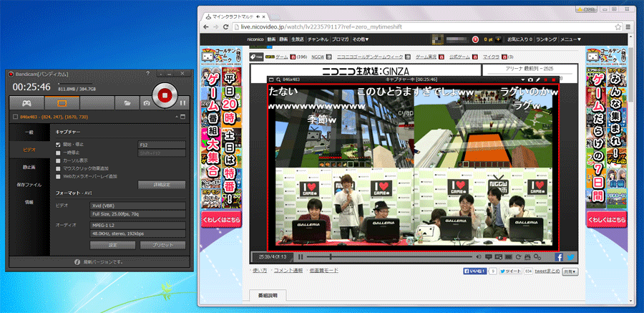This screenshot has width=644, height=313.
Task: Open the 共有▼ share dropdown
Action: (x=570, y=271)
